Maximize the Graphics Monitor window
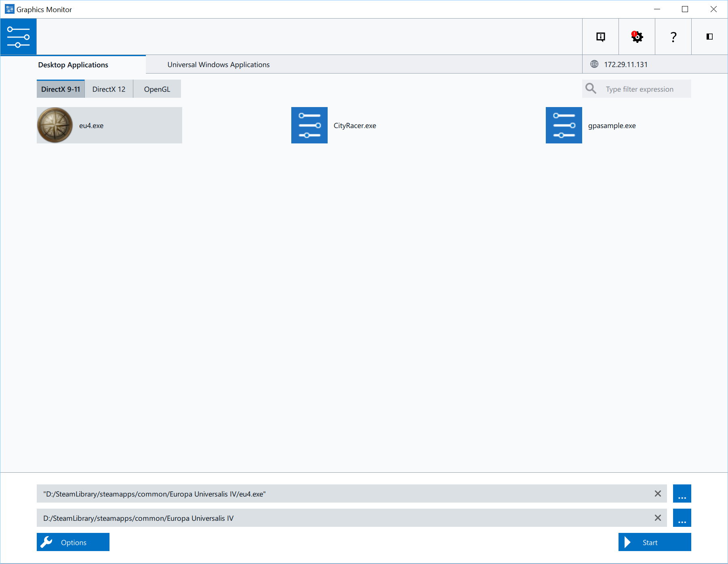This screenshot has height=564, width=728. 685,9
